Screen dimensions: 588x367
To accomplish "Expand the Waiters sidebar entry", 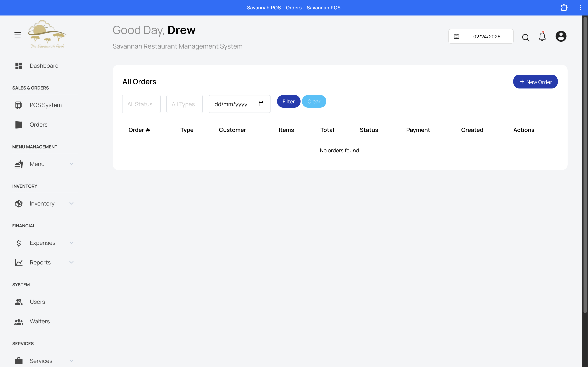I will pos(39,321).
